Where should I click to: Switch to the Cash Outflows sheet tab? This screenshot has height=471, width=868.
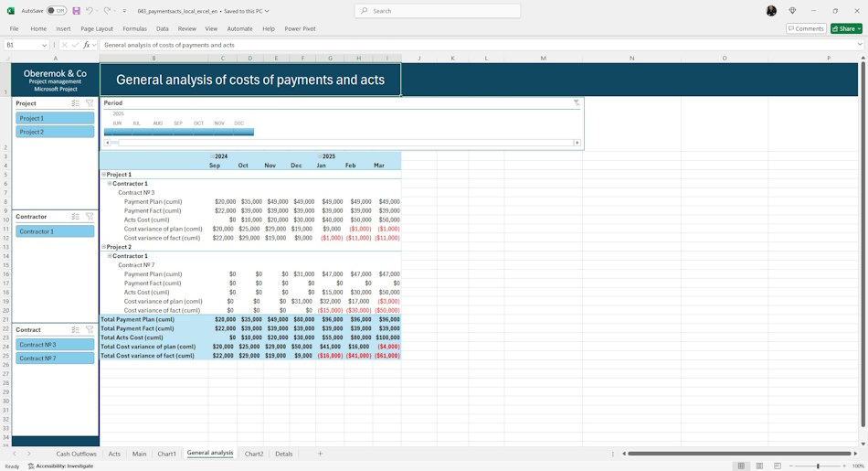(77, 454)
